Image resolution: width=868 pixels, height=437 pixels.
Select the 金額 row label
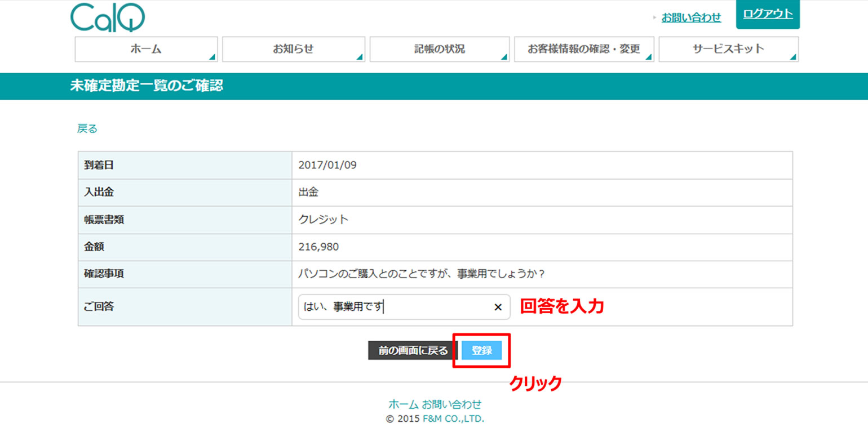94,247
